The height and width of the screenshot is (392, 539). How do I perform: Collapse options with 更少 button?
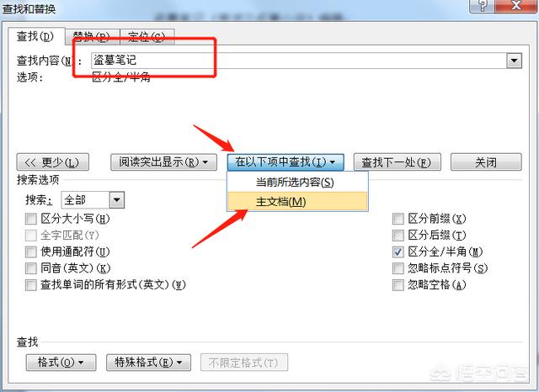tap(52, 162)
